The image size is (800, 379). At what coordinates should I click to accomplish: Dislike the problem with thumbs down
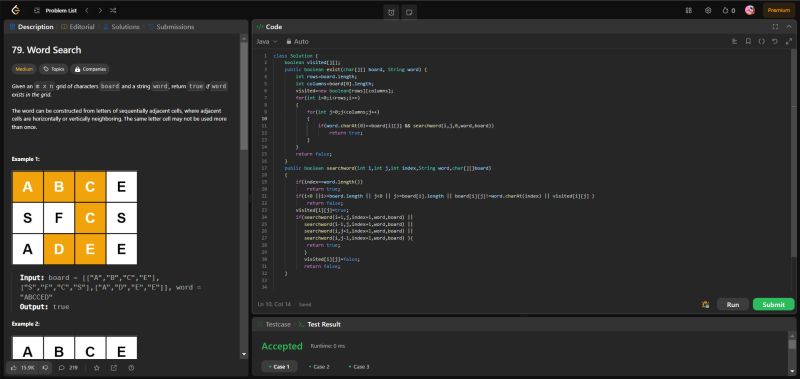(x=44, y=367)
